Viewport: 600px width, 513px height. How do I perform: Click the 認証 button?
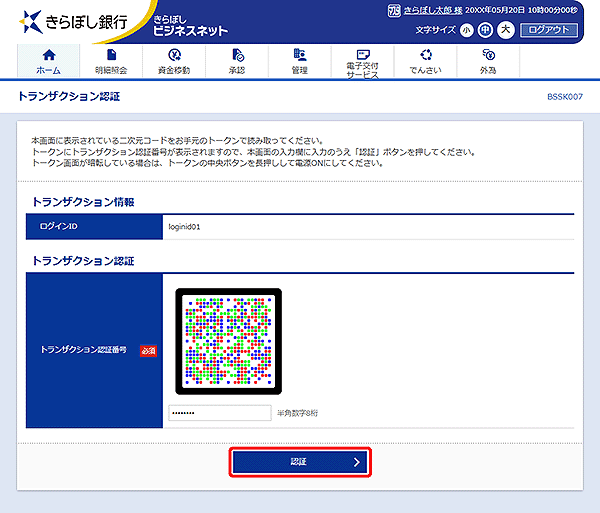coord(300,462)
